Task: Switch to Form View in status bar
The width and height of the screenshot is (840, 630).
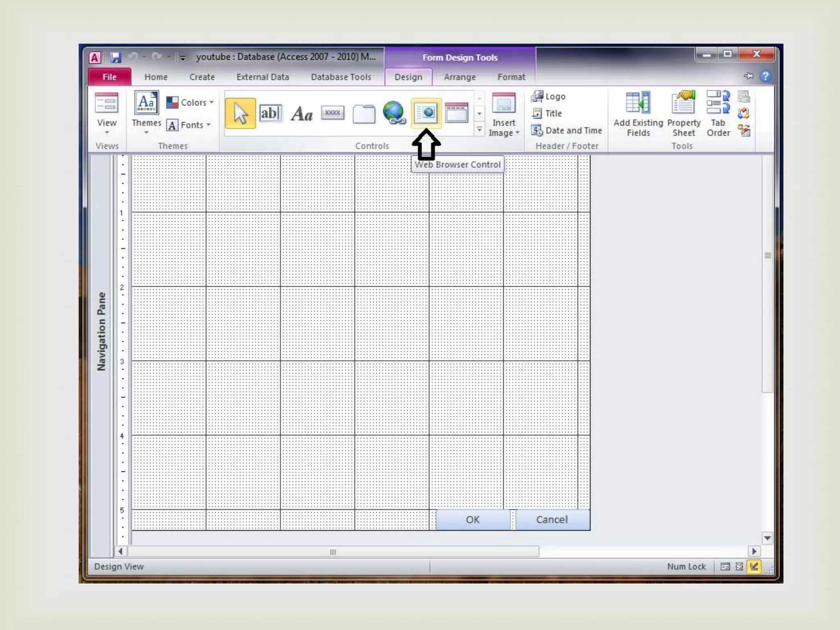Action: 725,566
